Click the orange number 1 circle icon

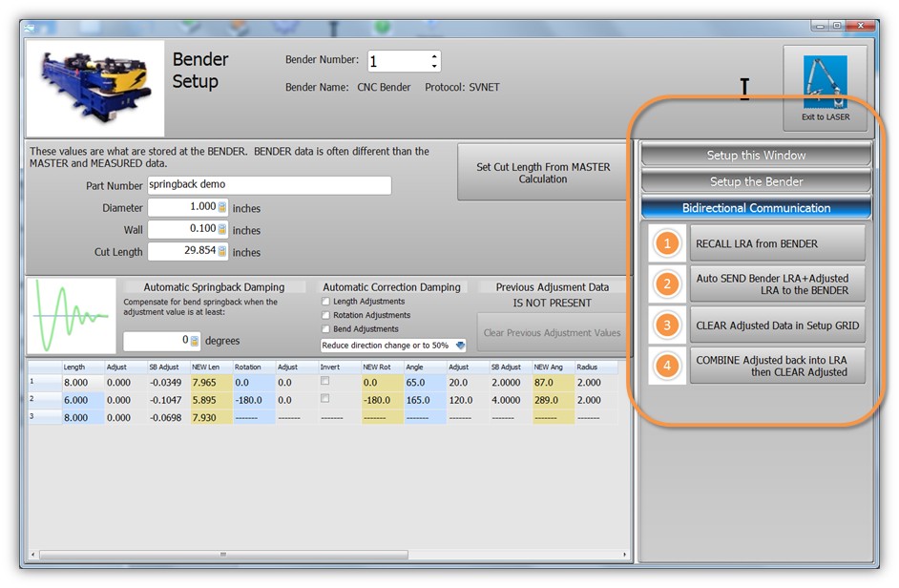point(667,243)
